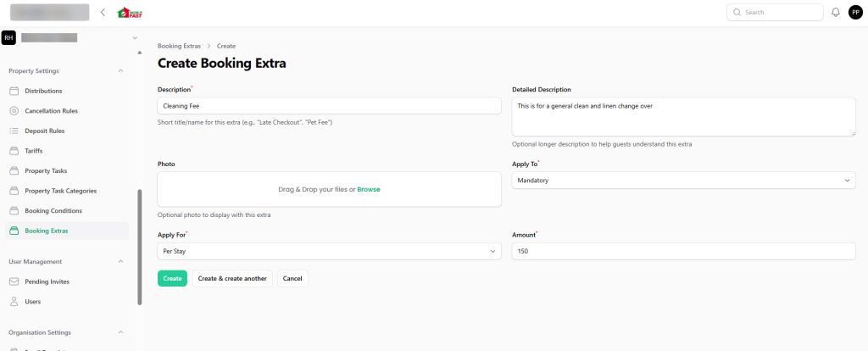The height and width of the screenshot is (351, 868).
Task: Click the green Create button
Action: (x=172, y=278)
